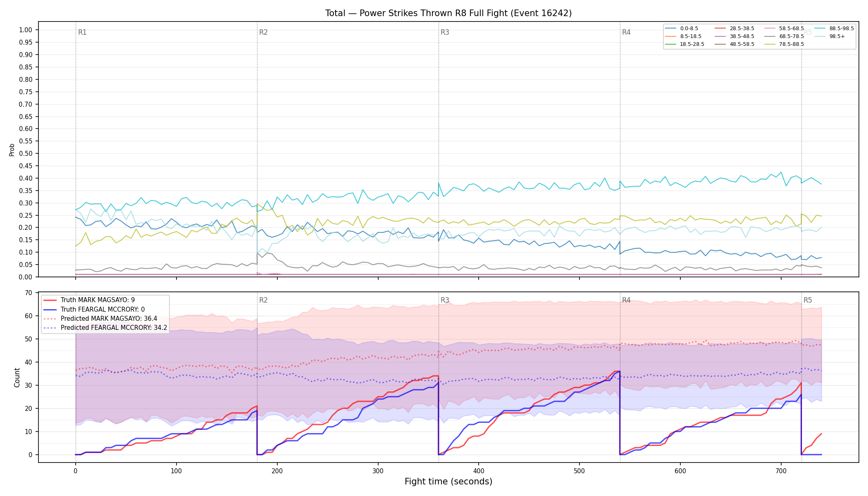The width and height of the screenshot is (868, 496).
Task: Click the 40 tick on Count axis
Action: coord(29,362)
